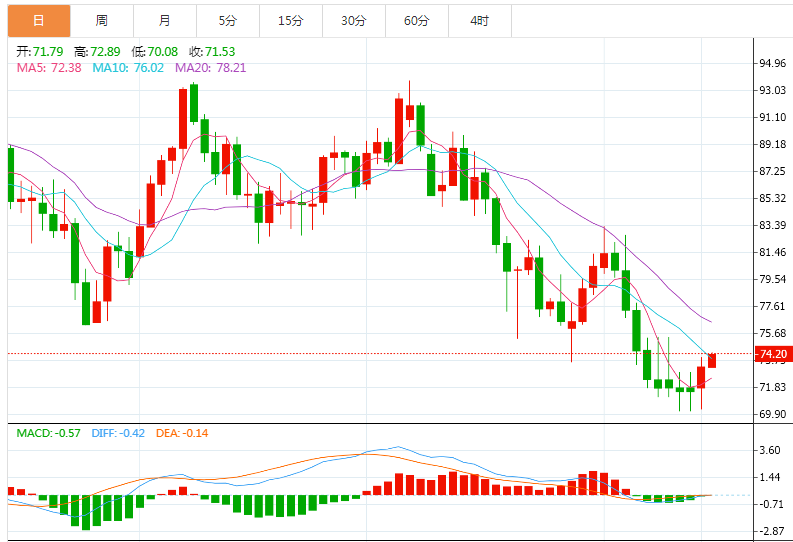793x542 pixels.
Task: Open the 4时 timeframe tab
Action: point(479,21)
